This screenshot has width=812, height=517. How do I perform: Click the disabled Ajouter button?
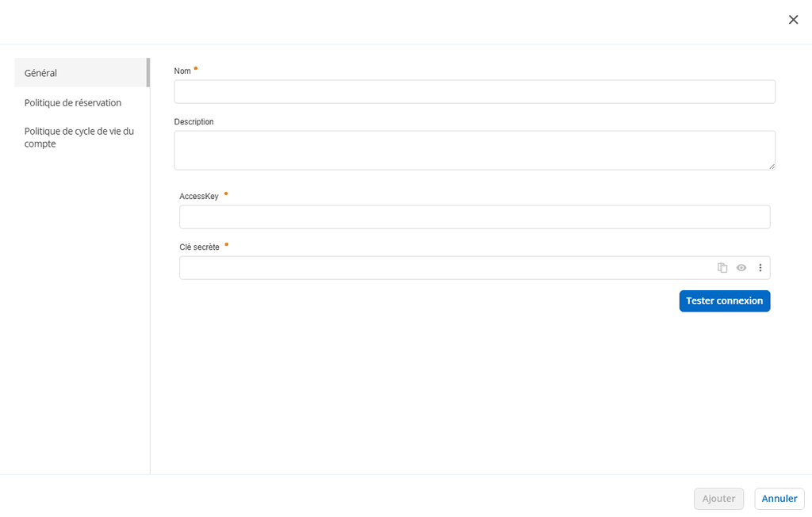click(x=718, y=498)
